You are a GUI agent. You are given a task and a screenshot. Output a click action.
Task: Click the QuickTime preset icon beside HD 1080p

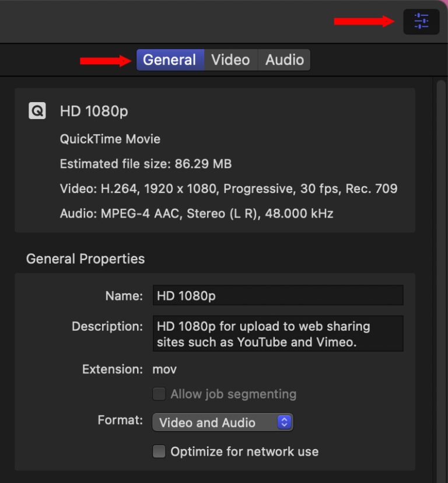(37, 111)
